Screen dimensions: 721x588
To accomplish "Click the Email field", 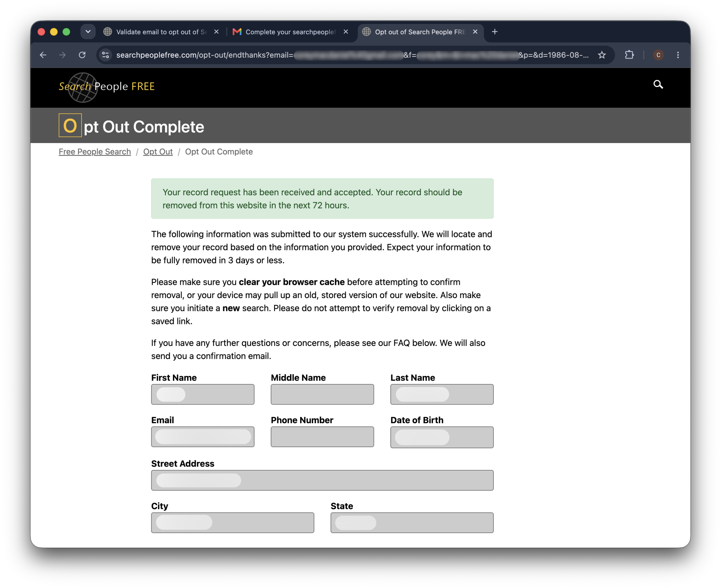I will tap(202, 437).
